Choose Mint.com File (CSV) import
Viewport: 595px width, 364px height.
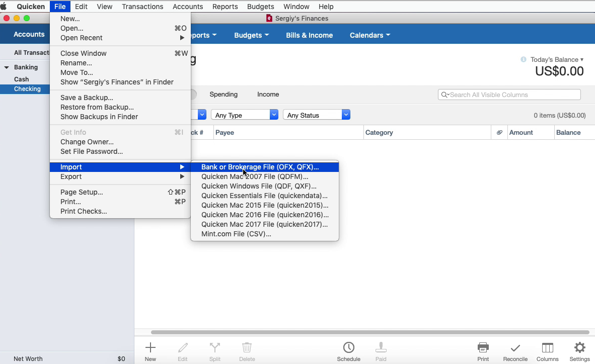coord(264,234)
